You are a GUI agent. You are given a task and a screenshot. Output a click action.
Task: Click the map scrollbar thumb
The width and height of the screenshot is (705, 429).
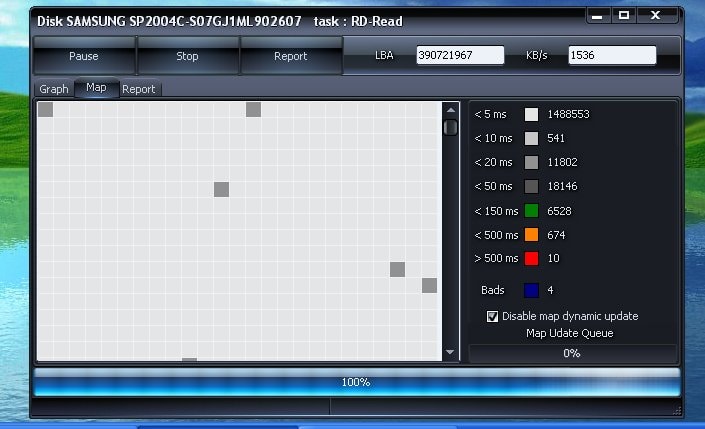tap(450, 127)
